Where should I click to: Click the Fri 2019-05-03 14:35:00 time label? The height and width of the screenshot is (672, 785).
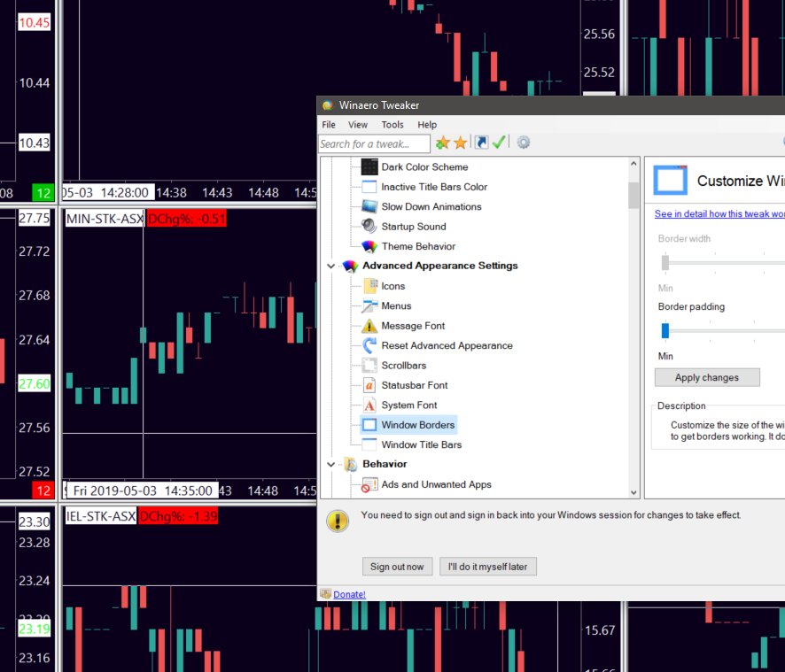(x=142, y=490)
